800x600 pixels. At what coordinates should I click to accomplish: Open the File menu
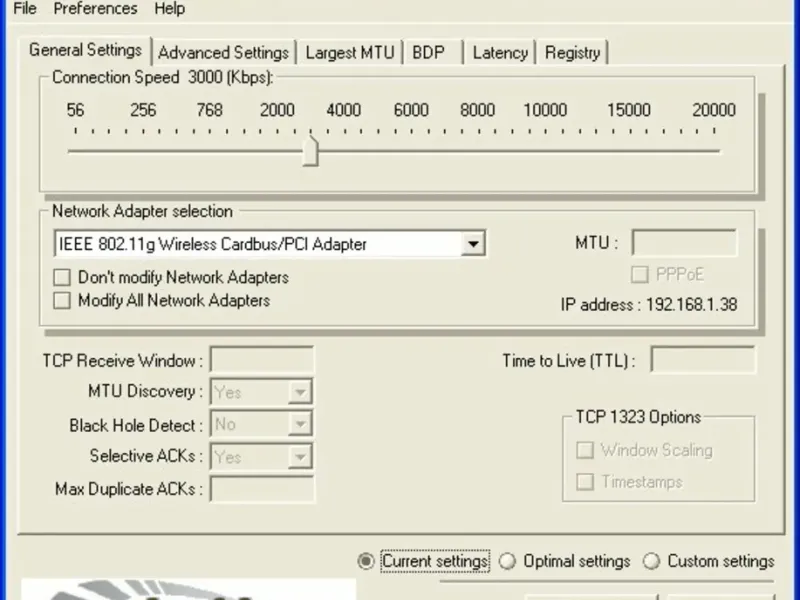(24, 9)
